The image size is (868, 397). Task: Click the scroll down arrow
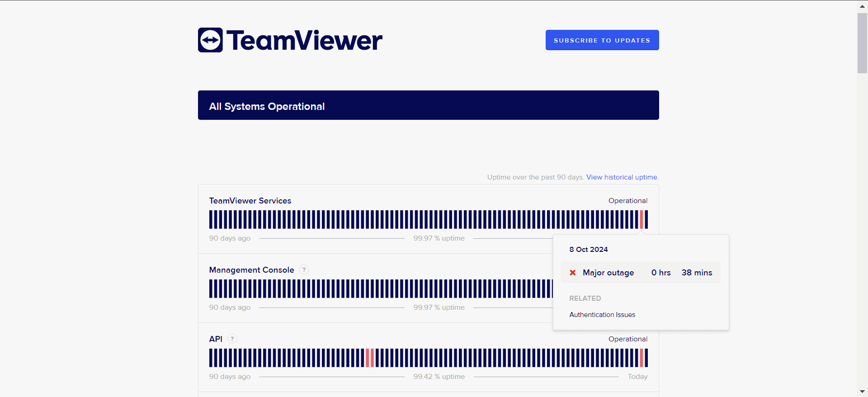pos(862,392)
